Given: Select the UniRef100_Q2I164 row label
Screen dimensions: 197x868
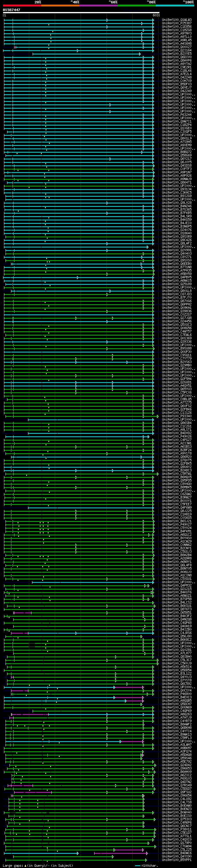Looking at the screenshot, I should (177, 50).
